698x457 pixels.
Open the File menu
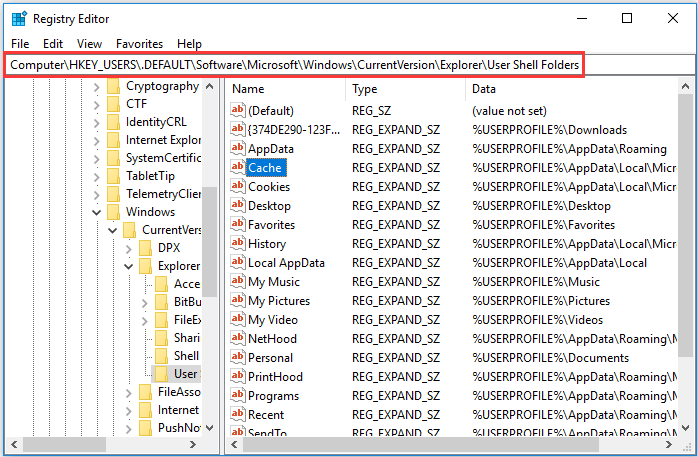click(x=20, y=44)
